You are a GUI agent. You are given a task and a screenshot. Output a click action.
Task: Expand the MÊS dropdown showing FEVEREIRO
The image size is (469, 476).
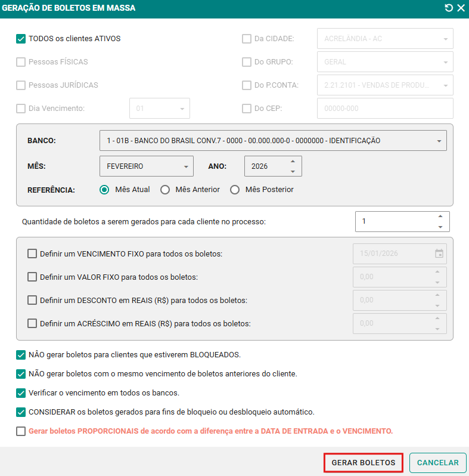[146, 166]
